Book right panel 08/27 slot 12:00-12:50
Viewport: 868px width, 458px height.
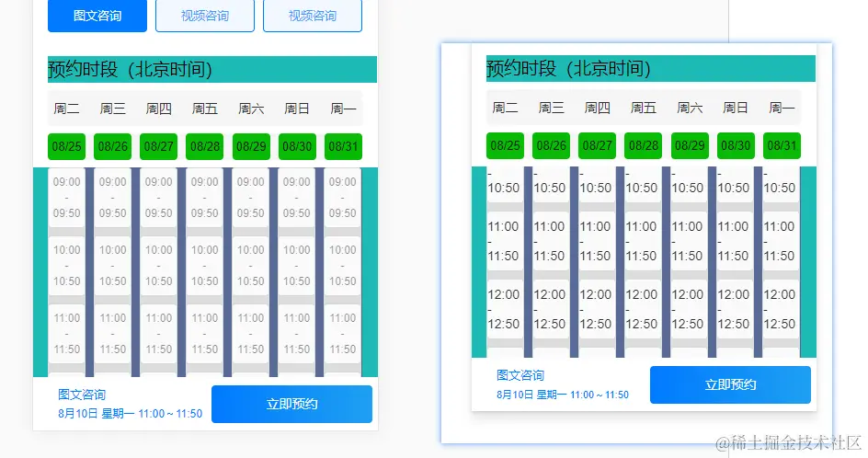click(597, 309)
